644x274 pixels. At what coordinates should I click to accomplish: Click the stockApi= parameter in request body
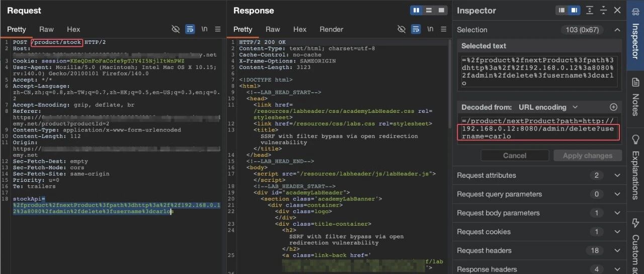pyautogui.click(x=29, y=199)
